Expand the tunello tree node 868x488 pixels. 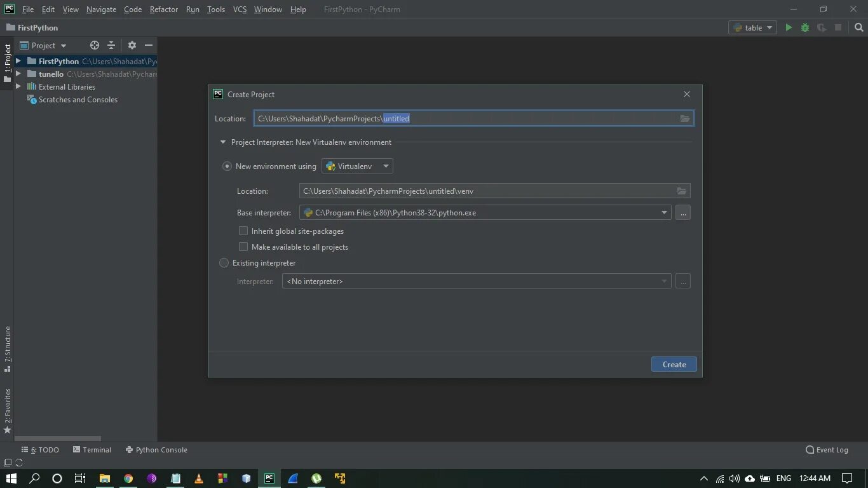point(18,74)
